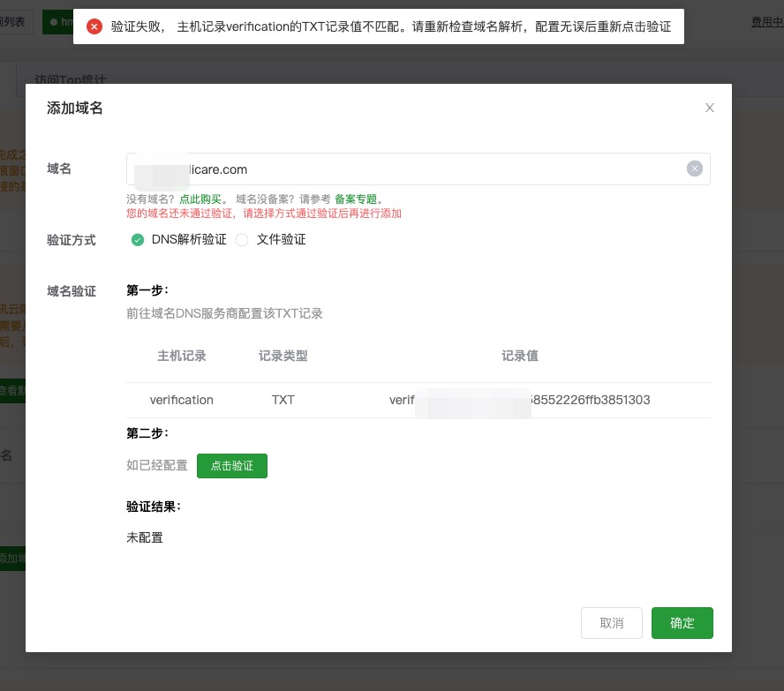Click the 验证失败 error message text
The image size is (784, 691).
click(390, 27)
